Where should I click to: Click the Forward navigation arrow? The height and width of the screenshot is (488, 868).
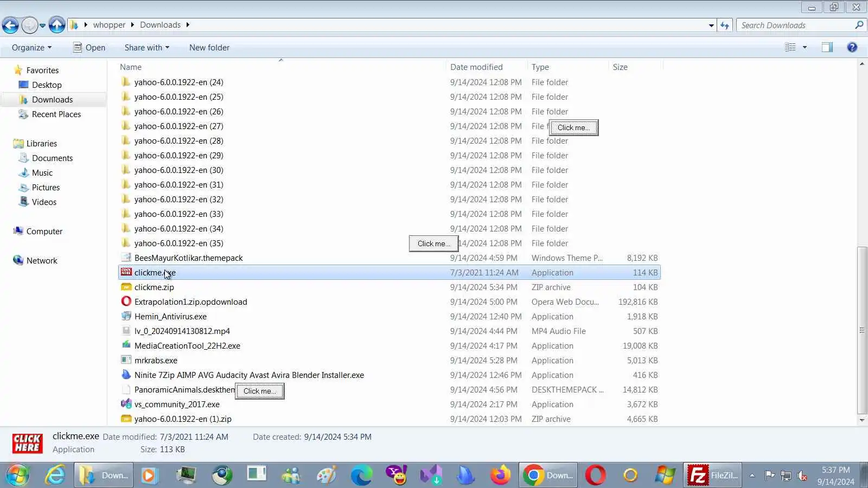click(x=29, y=25)
